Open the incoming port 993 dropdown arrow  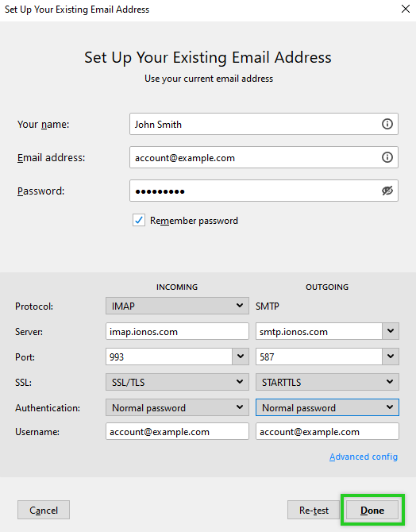241,357
